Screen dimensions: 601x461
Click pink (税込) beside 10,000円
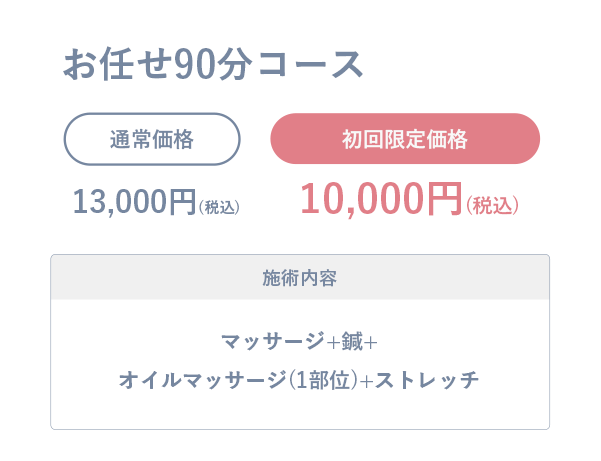coord(492,205)
